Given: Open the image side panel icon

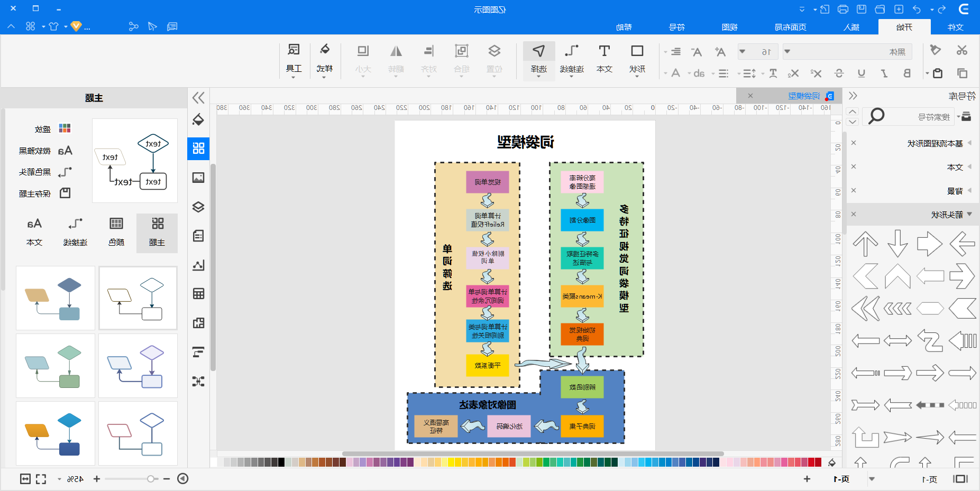Looking at the screenshot, I should click(x=198, y=178).
